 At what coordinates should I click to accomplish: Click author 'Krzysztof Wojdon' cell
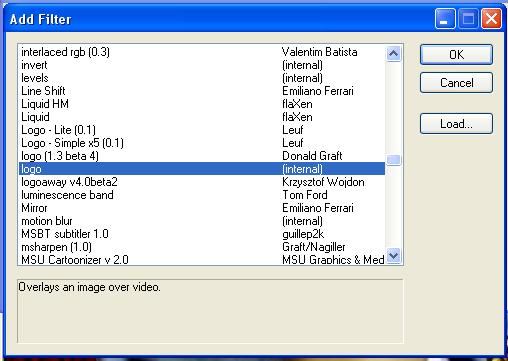[323, 182]
